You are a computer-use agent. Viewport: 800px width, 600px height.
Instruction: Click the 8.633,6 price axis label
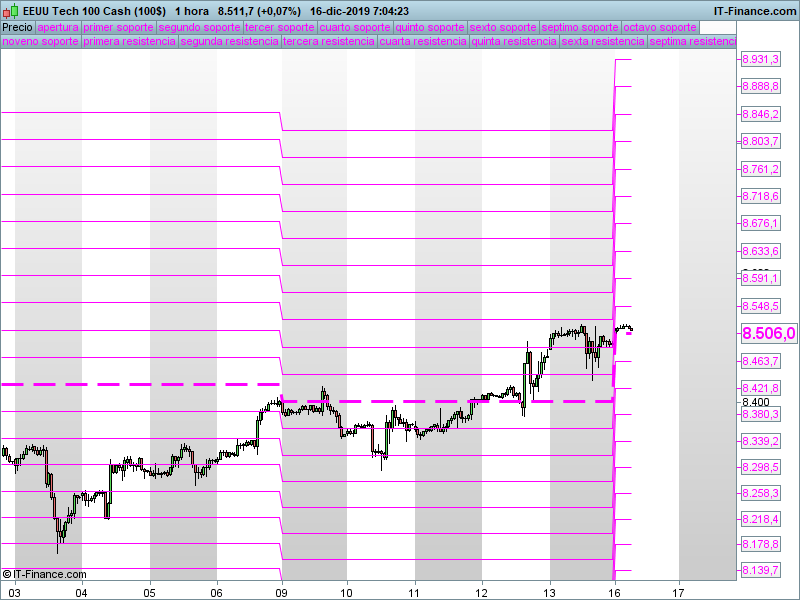pyautogui.click(x=760, y=251)
